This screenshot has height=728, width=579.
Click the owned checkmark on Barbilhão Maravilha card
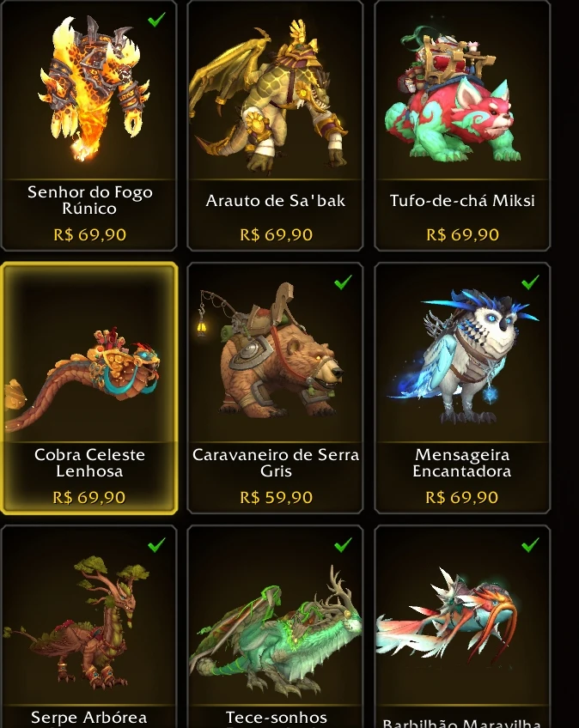click(530, 544)
